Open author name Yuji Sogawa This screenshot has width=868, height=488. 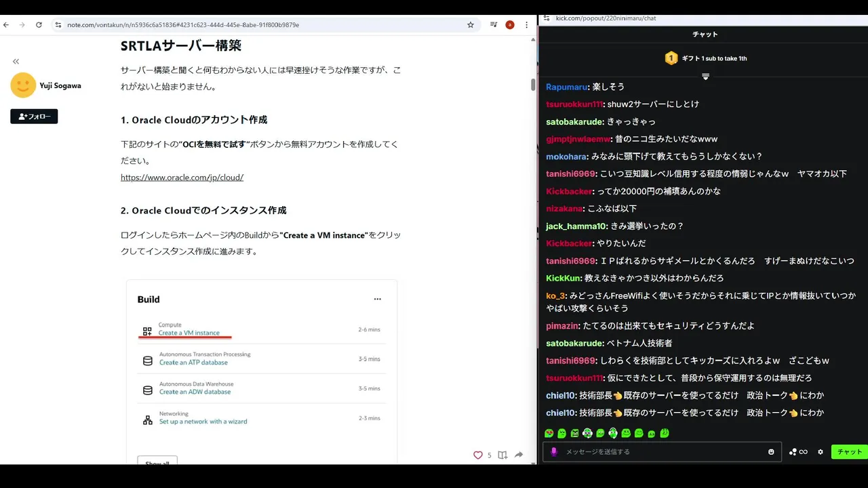60,85
